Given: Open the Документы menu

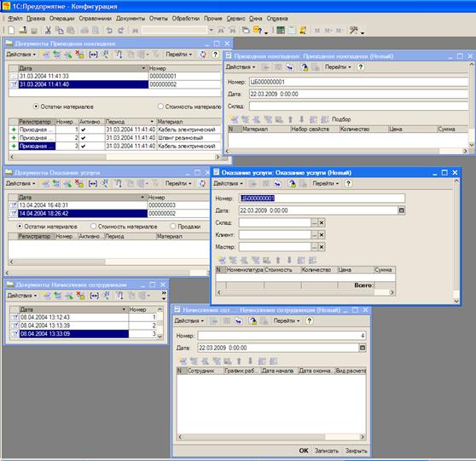Looking at the screenshot, I should pos(131,19).
